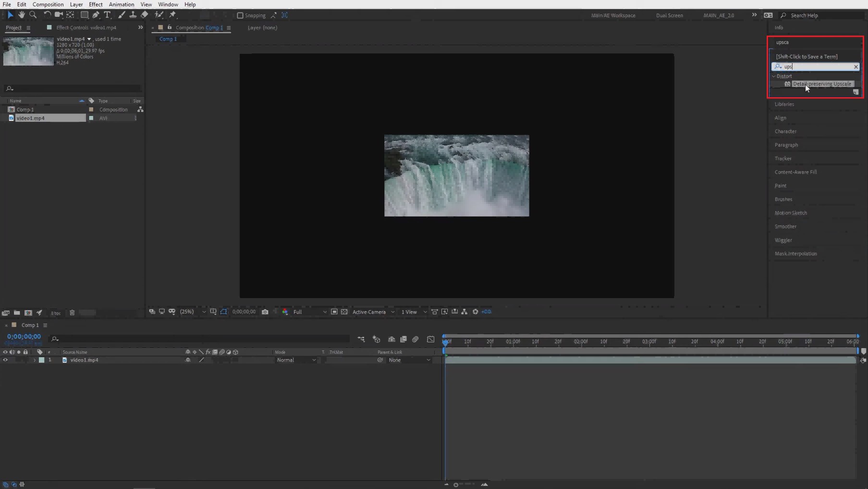868x489 pixels.
Task: Select the Type text tool
Action: click(x=108, y=15)
